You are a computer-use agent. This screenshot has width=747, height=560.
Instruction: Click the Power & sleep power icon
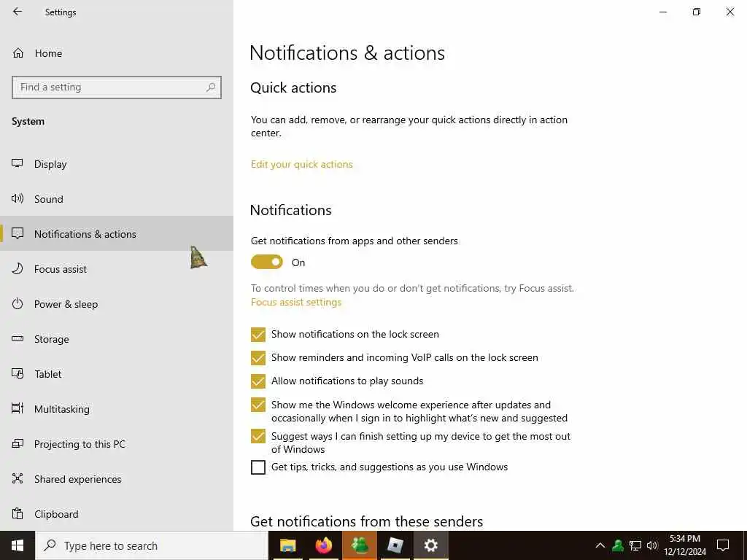pos(18,304)
